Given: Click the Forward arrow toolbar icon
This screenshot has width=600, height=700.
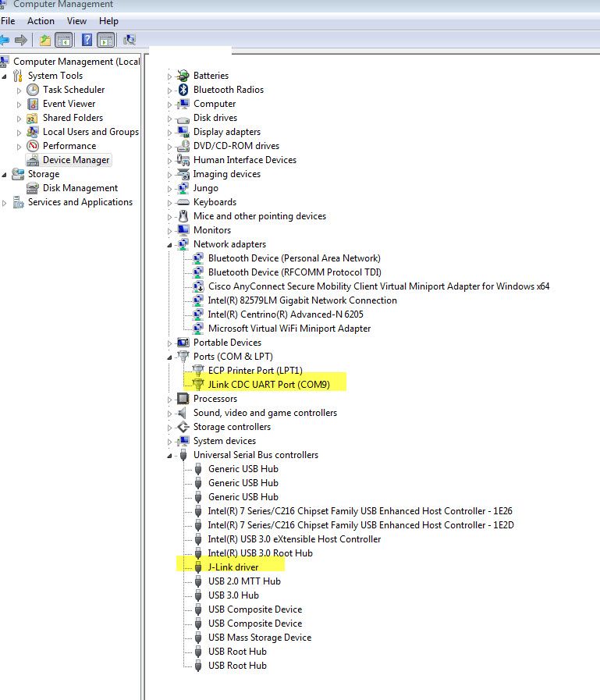Looking at the screenshot, I should pyautogui.click(x=20, y=40).
